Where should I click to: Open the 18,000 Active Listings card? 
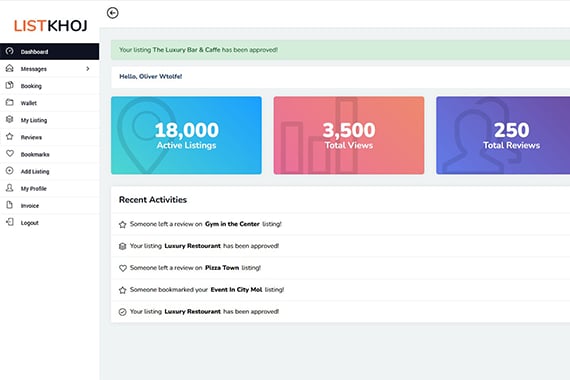pos(186,135)
